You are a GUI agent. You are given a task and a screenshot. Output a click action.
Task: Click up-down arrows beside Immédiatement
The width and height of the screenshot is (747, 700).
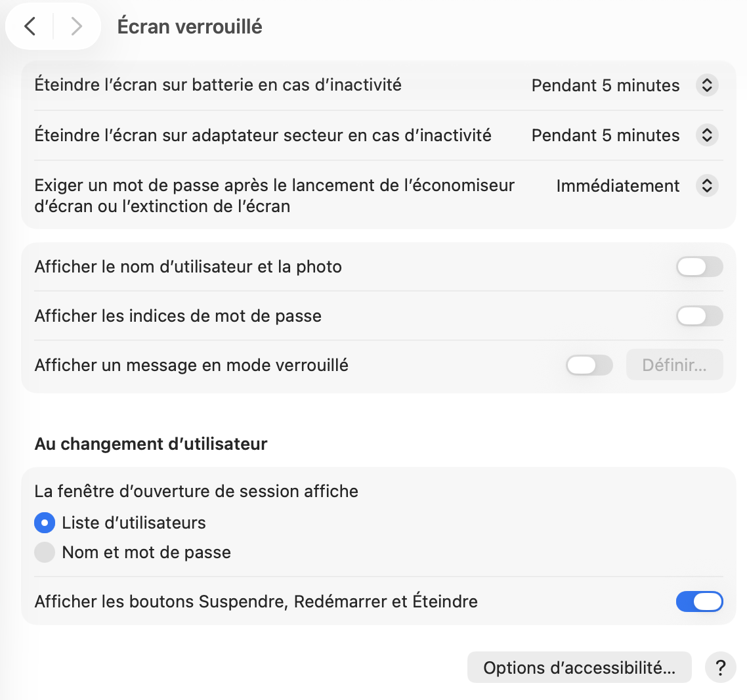click(707, 186)
